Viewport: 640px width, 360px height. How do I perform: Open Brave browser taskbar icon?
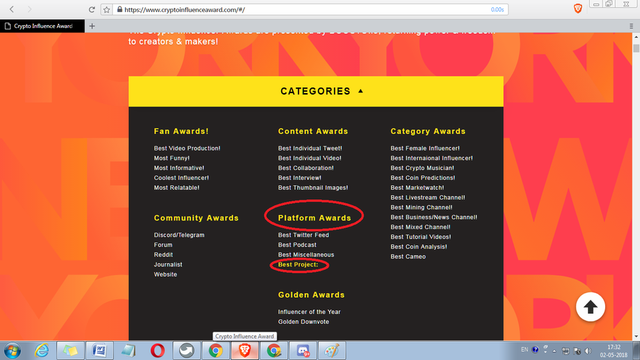[x=244, y=351]
